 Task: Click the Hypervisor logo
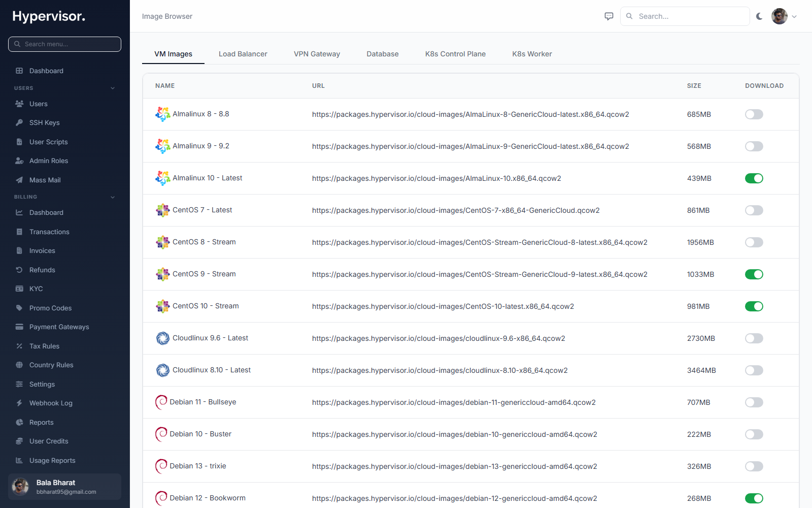[x=49, y=16]
